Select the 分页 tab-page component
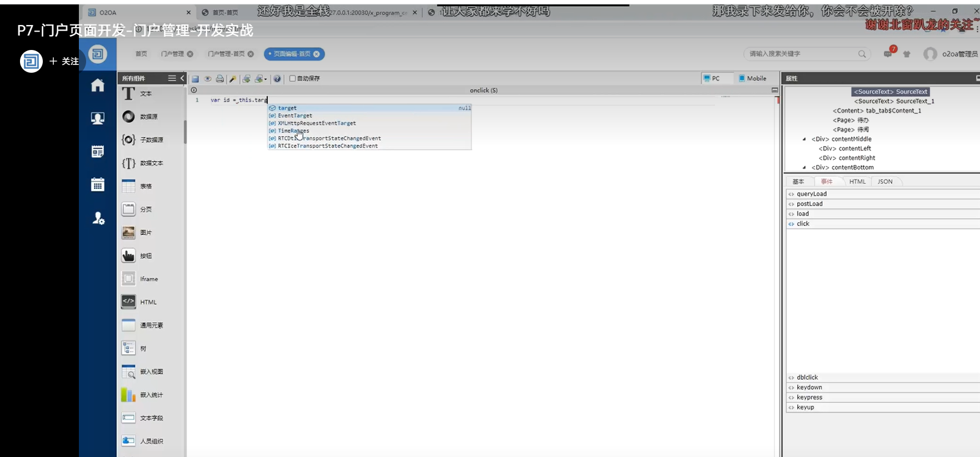Image resolution: width=980 pixels, height=457 pixels. coord(137,209)
